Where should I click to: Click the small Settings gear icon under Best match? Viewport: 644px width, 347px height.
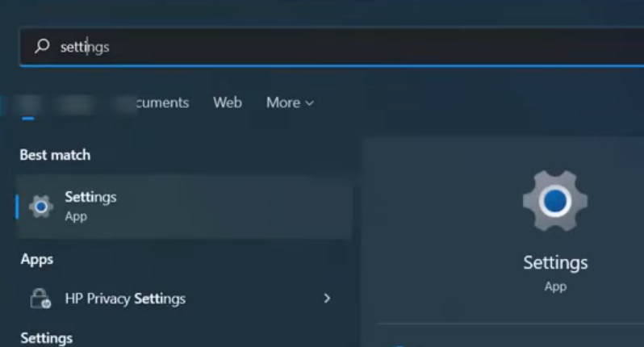point(41,207)
